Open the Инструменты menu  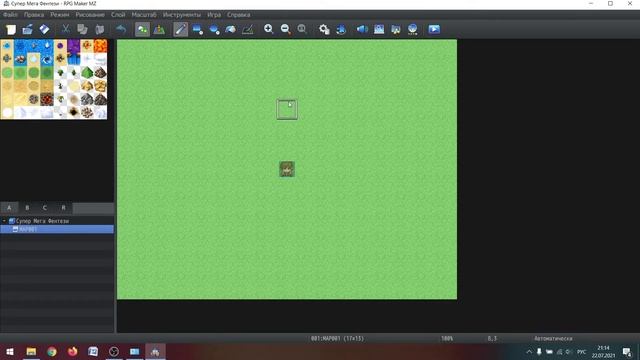(182, 15)
